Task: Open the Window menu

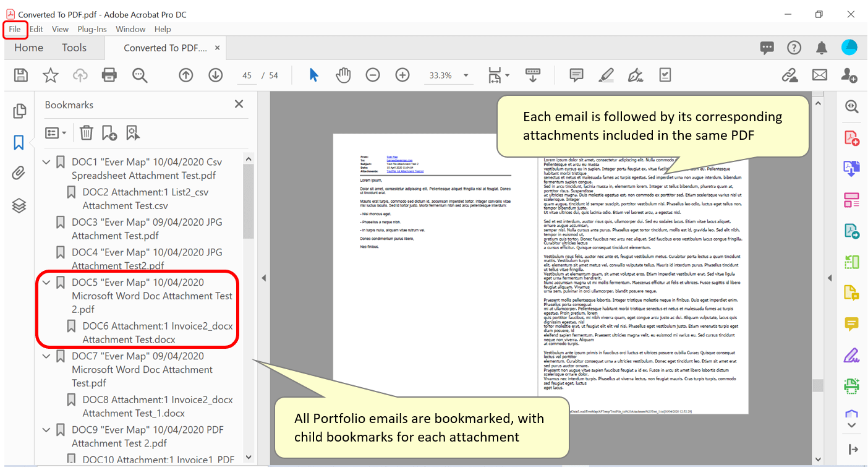Action: click(130, 29)
